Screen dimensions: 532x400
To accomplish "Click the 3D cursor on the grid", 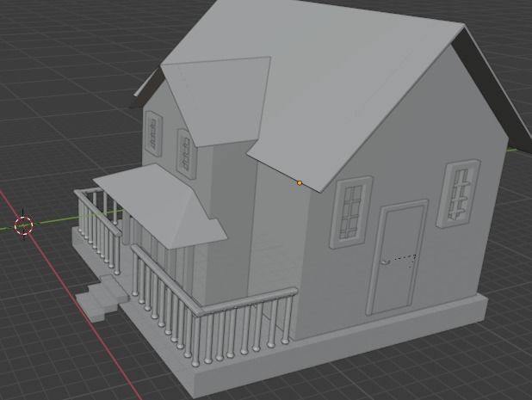I will (24, 225).
